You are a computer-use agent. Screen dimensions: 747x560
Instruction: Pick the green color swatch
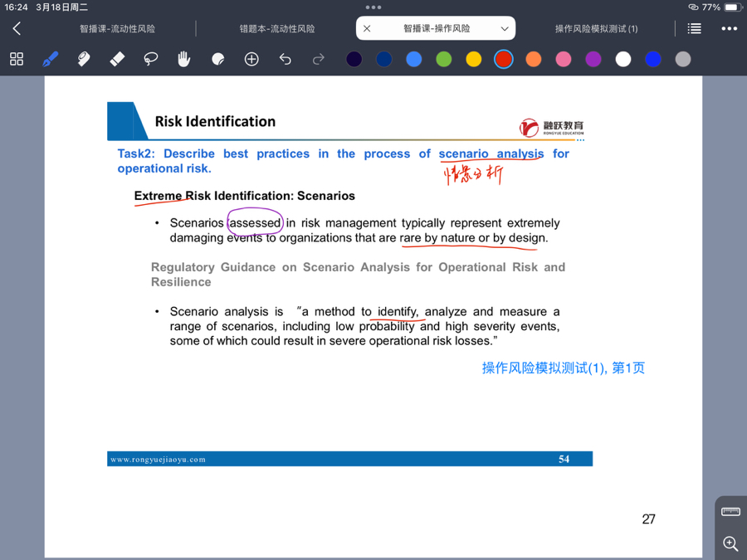point(443,59)
